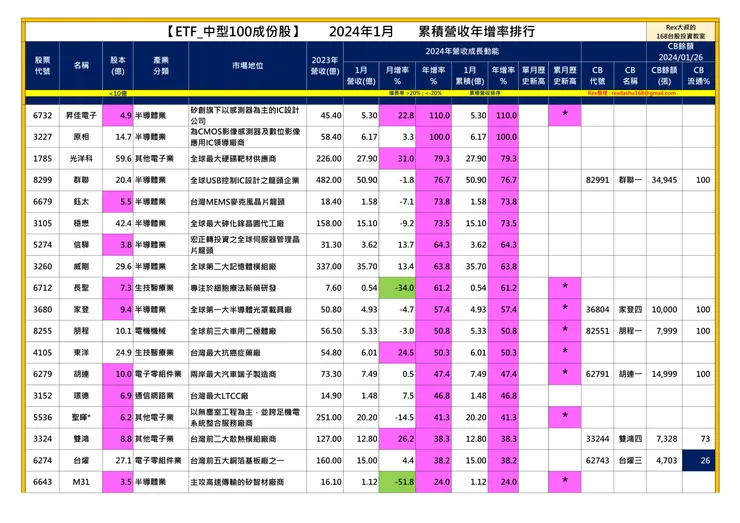The height and width of the screenshot is (523, 740).
Task: Select stock code 3260
Action: pyautogui.click(x=42, y=266)
